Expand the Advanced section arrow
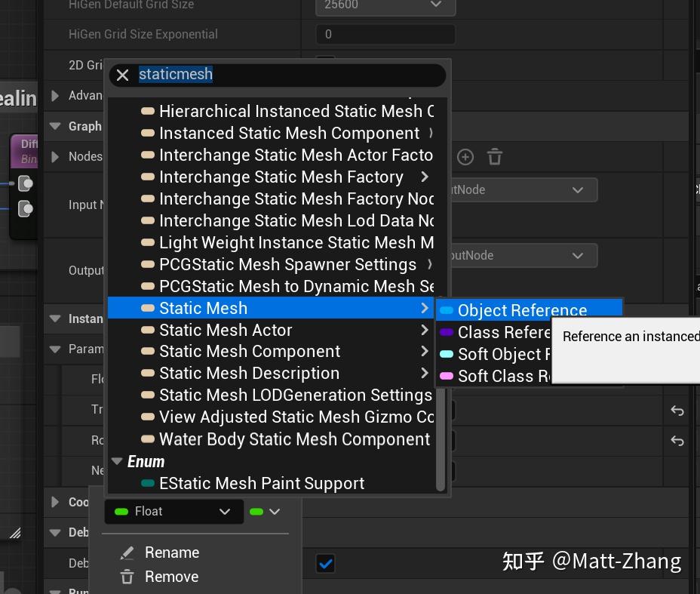Viewport: 700px width, 594px height. pos(55,95)
